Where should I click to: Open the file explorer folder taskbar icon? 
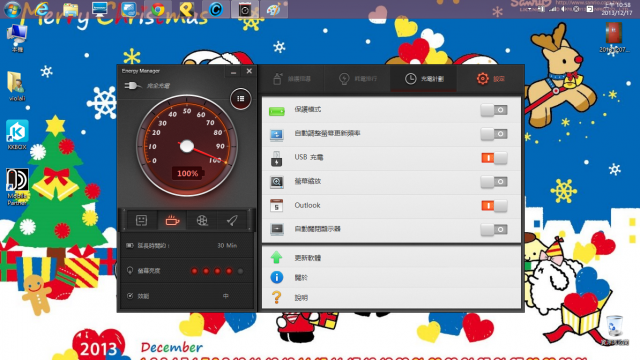tap(71, 9)
